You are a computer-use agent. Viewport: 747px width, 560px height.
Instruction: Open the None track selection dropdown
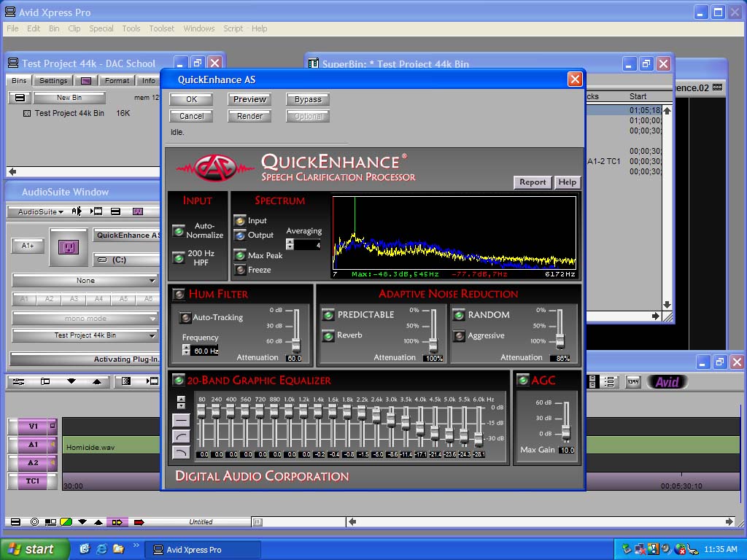point(84,280)
